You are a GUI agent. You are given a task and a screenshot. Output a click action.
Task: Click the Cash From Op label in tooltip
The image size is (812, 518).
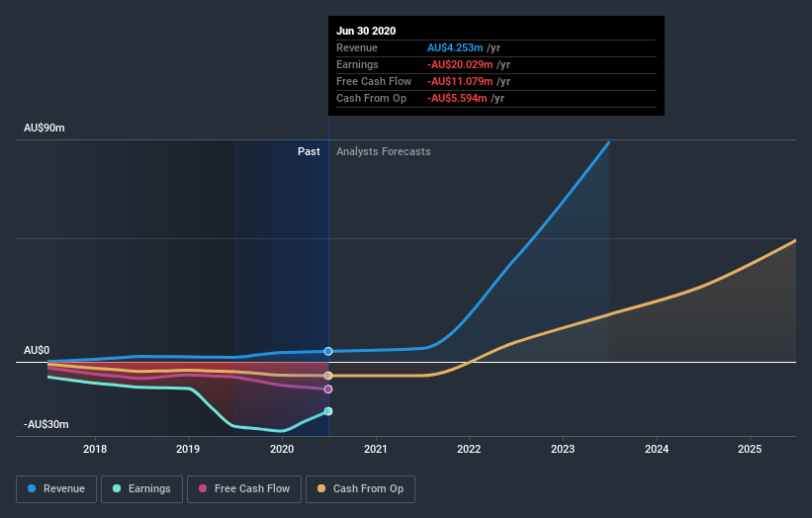pos(371,98)
